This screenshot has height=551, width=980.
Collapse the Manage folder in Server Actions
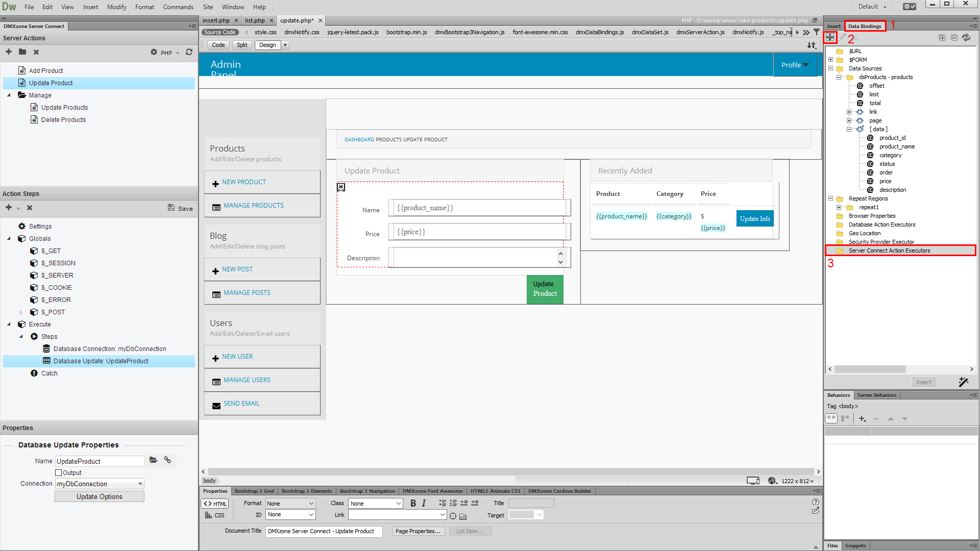(9, 95)
